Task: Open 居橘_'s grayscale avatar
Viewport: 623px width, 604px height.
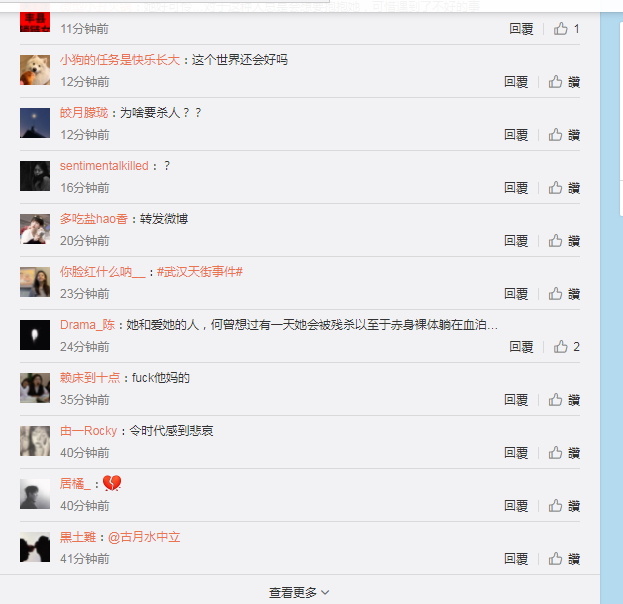Action: click(x=35, y=494)
